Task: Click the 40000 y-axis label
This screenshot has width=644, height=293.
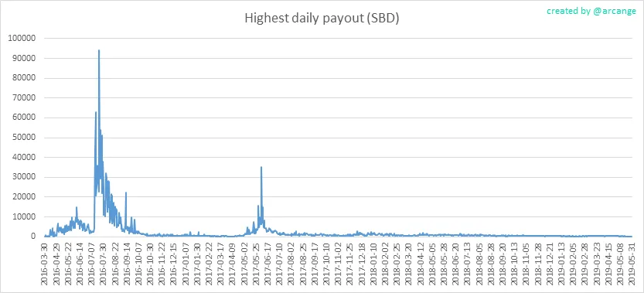Action: [x=24, y=157]
